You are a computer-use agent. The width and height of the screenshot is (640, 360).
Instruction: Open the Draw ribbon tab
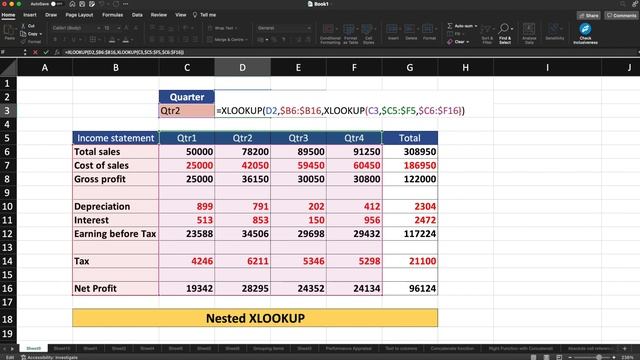click(x=51, y=15)
